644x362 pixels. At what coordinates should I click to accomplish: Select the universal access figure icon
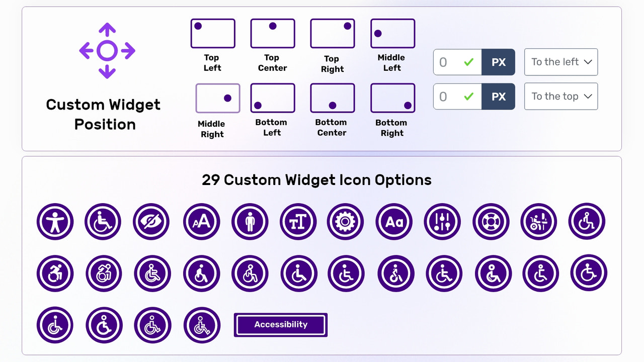click(55, 221)
